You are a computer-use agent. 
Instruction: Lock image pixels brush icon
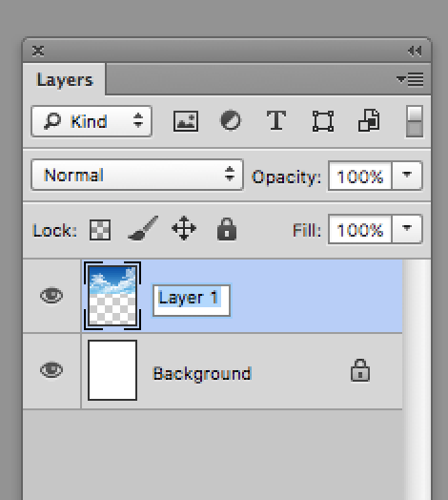[143, 228]
